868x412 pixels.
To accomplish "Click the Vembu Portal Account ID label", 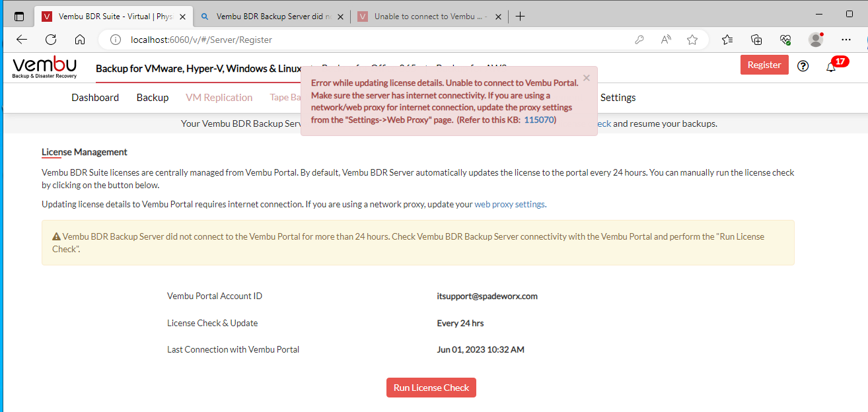I will coord(215,296).
